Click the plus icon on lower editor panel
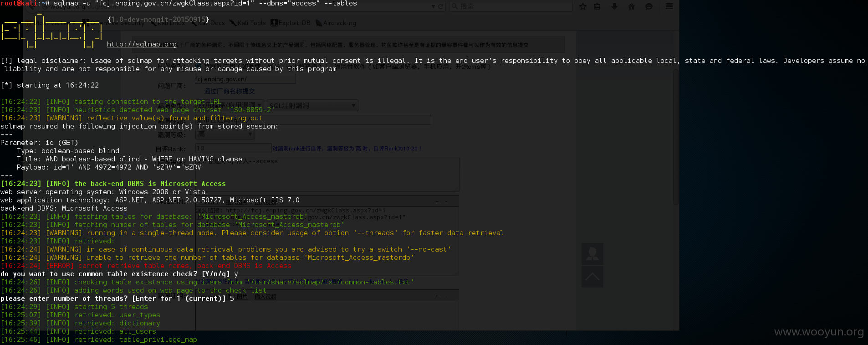The height and width of the screenshot is (345, 868). pyautogui.click(x=437, y=296)
